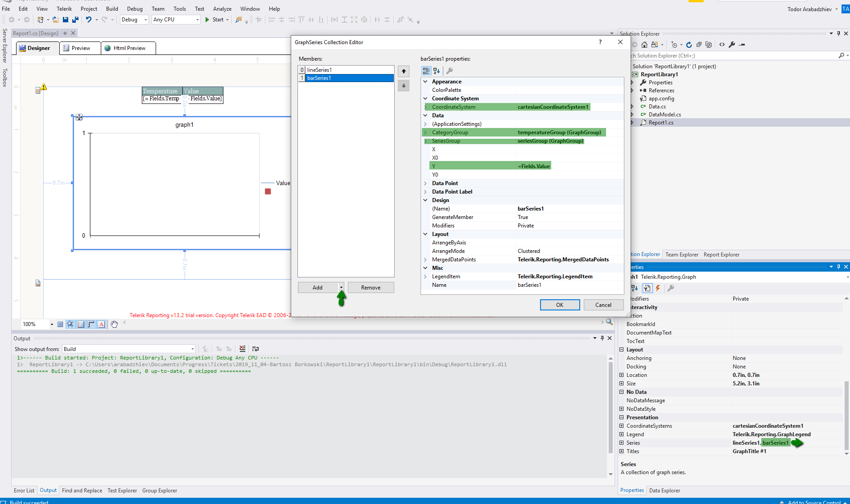
Task: Click the red Value legend swatch
Action: (268, 191)
